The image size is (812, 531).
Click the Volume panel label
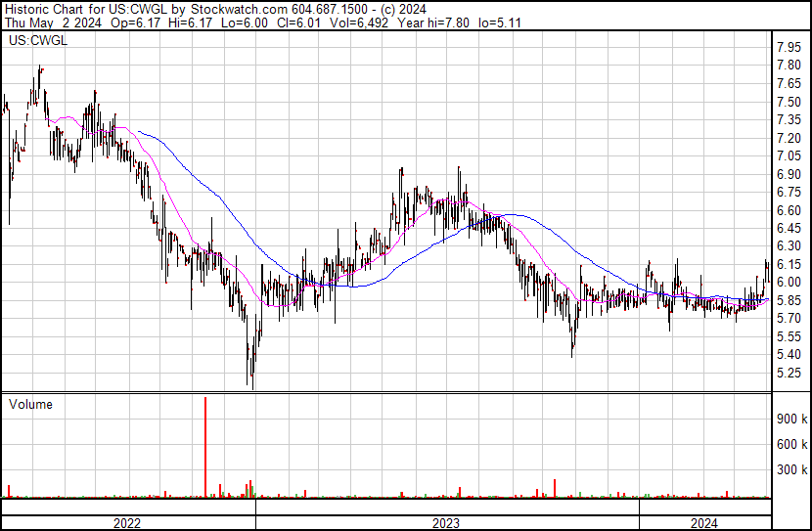[30, 404]
